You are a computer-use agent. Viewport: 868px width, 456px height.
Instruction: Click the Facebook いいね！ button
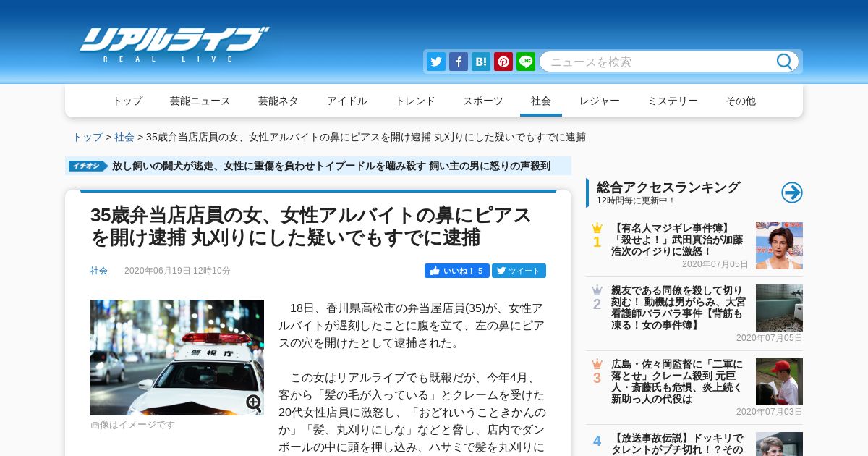tap(457, 271)
